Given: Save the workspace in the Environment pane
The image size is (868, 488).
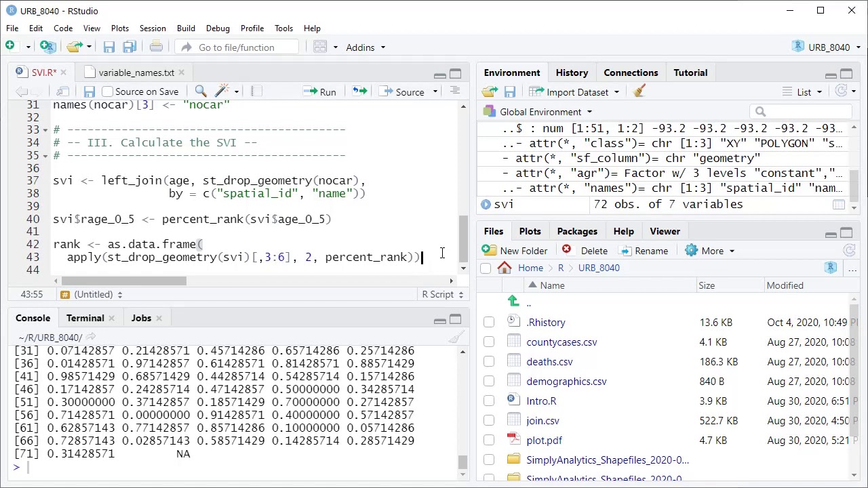Looking at the screenshot, I should 510,92.
